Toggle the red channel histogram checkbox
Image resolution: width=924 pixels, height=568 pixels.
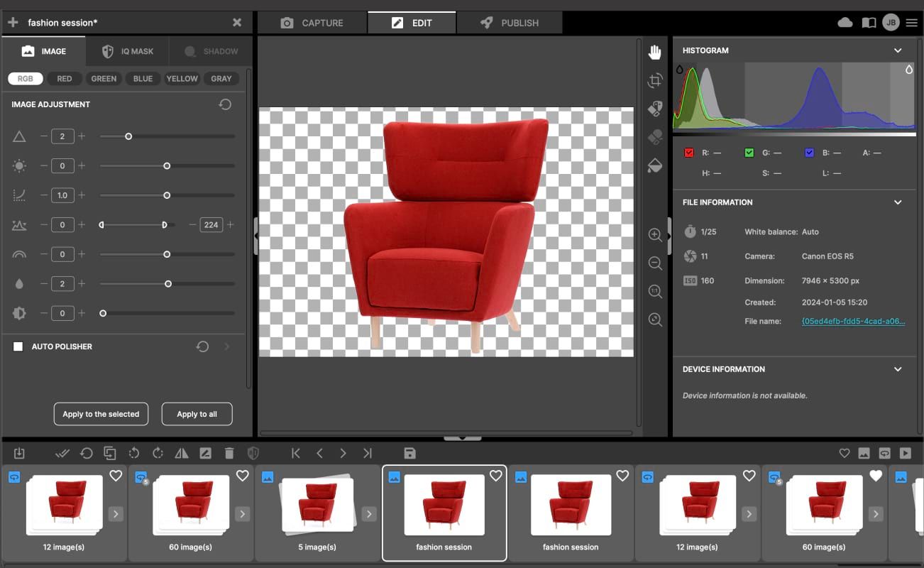pos(689,153)
